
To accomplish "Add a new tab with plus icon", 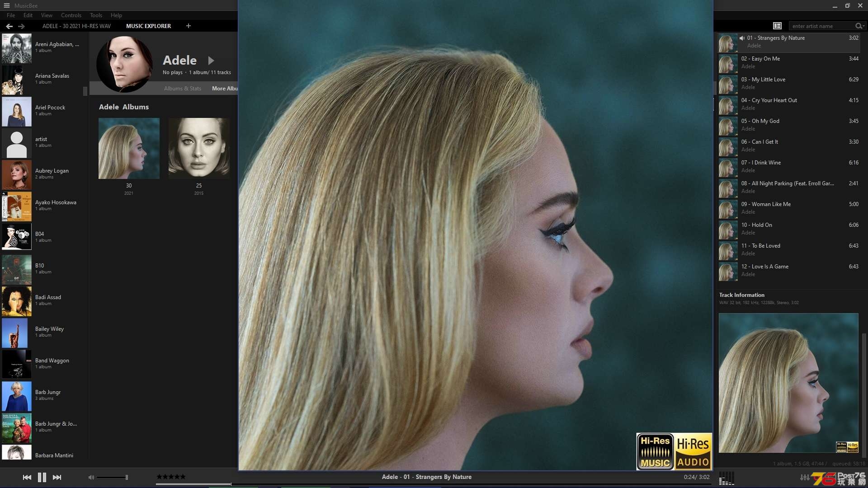I will pos(189,26).
